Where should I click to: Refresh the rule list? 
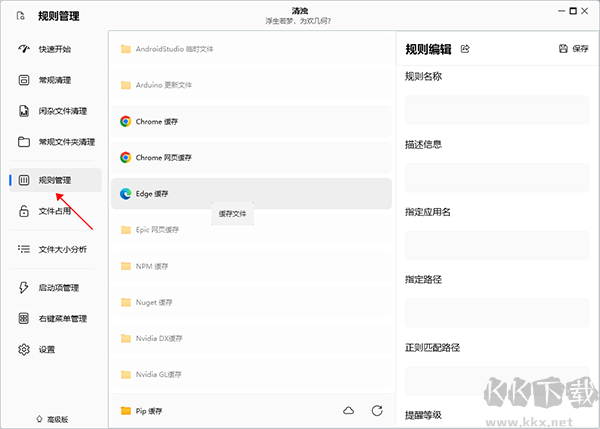[377, 411]
